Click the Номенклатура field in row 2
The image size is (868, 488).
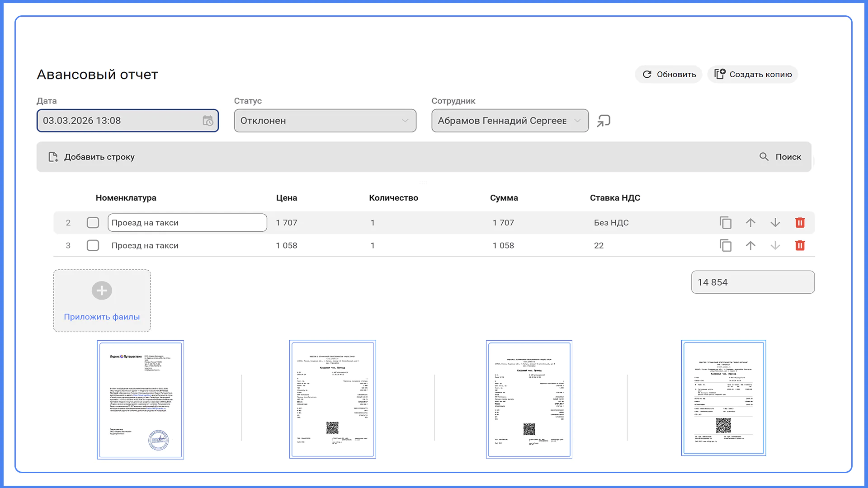pyautogui.click(x=187, y=223)
